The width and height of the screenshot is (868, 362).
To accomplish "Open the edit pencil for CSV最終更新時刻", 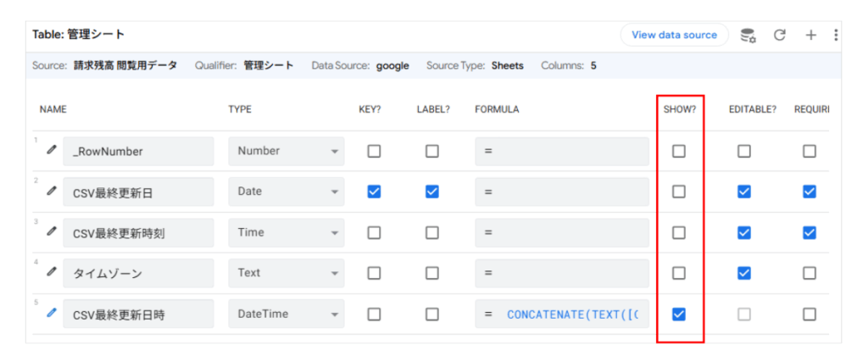I will [52, 231].
